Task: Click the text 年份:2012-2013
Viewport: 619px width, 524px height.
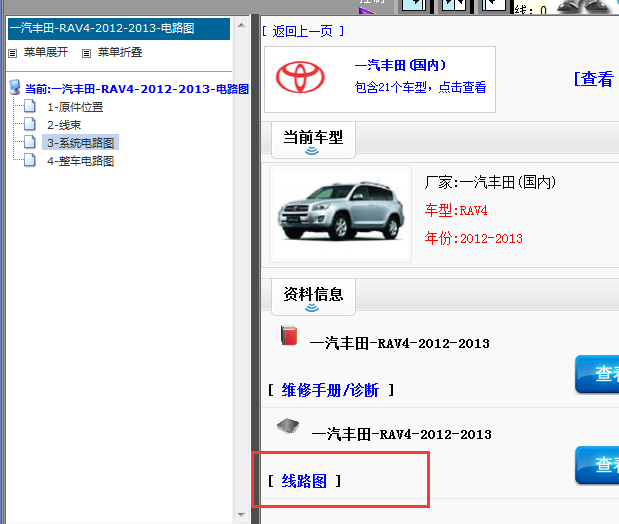Action: [x=474, y=239]
